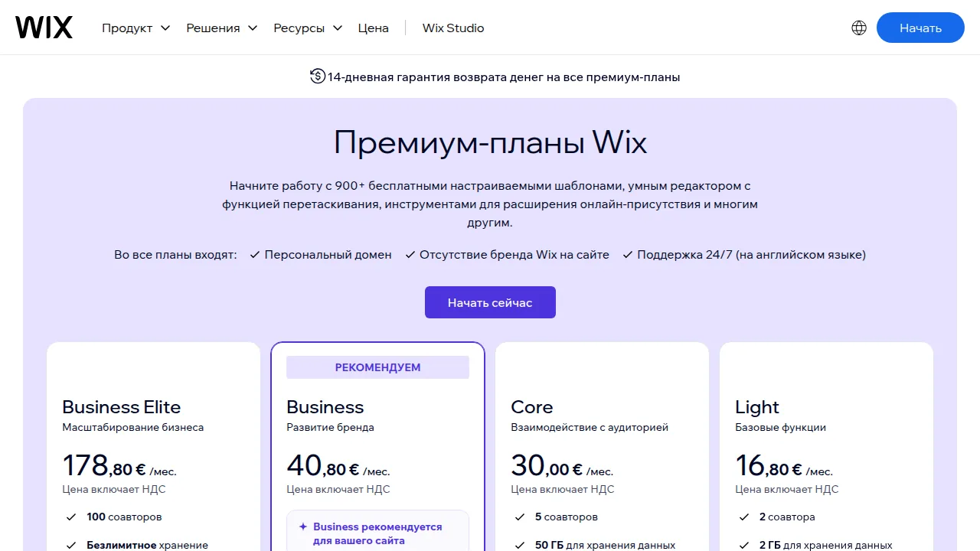Click the 5 соавторов feature
This screenshot has height=551, width=980.
click(567, 517)
